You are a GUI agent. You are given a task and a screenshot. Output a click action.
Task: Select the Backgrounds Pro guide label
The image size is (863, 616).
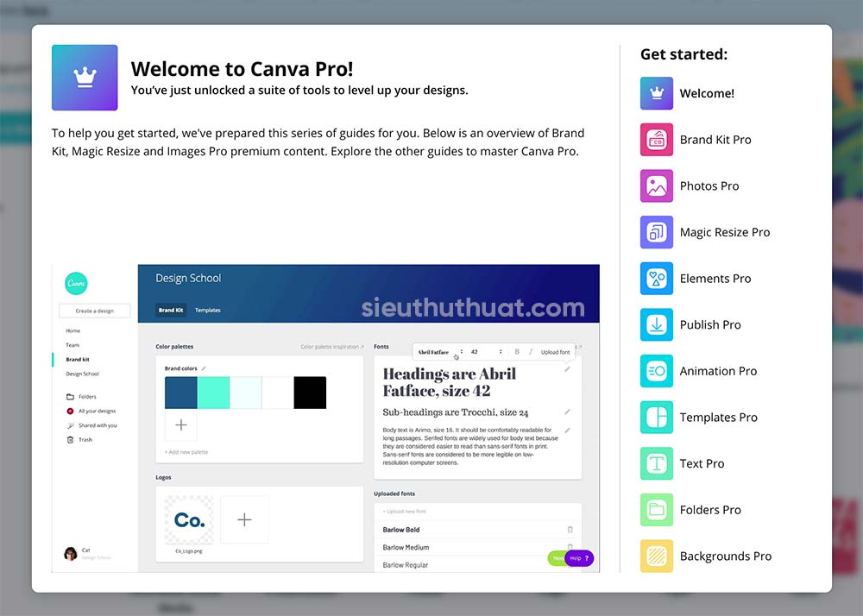point(726,556)
